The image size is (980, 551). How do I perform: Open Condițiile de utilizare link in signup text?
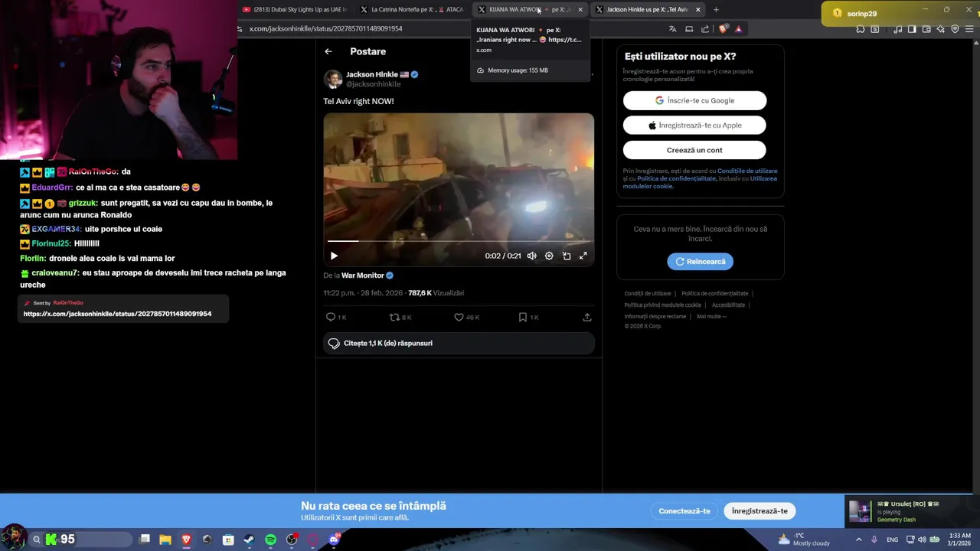click(x=747, y=171)
